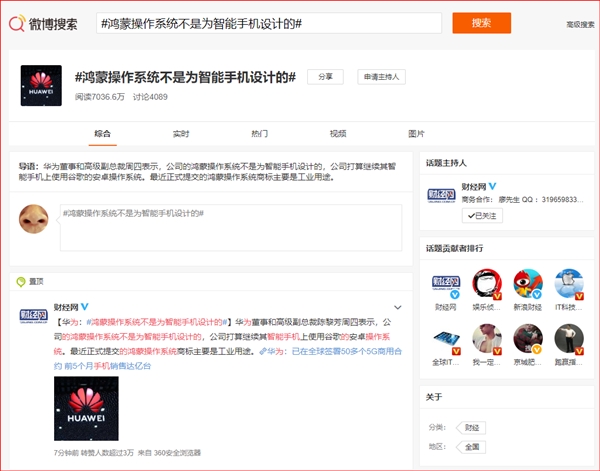The width and height of the screenshot is (600, 471).
Task: Open the Huawei topic avatar image
Action: coord(41,85)
